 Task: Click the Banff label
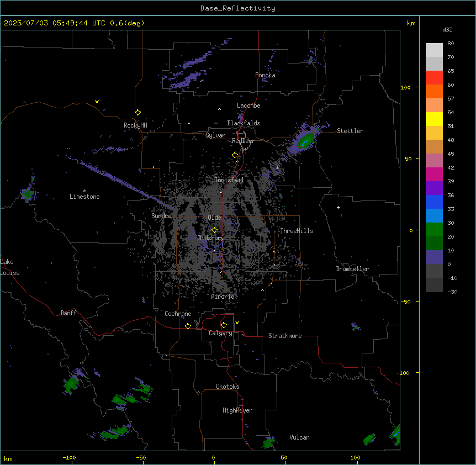pyautogui.click(x=68, y=313)
